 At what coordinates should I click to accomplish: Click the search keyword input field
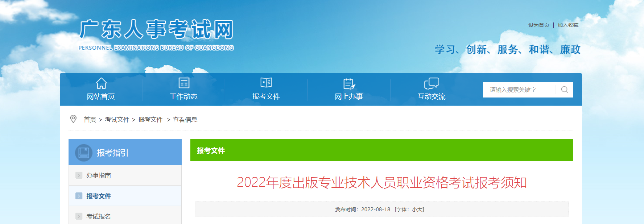(519, 90)
